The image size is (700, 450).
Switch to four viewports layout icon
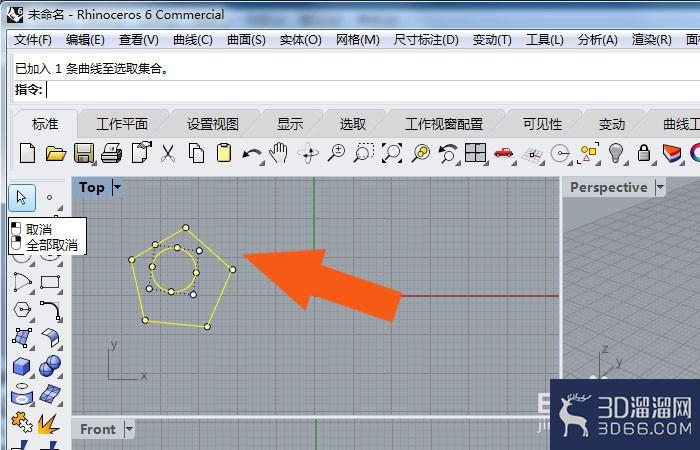475,153
